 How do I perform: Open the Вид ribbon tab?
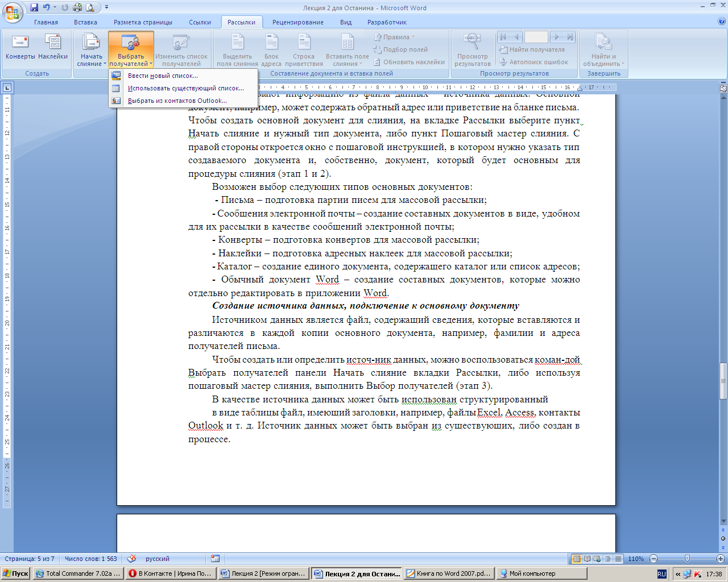[x=346, y=22]
